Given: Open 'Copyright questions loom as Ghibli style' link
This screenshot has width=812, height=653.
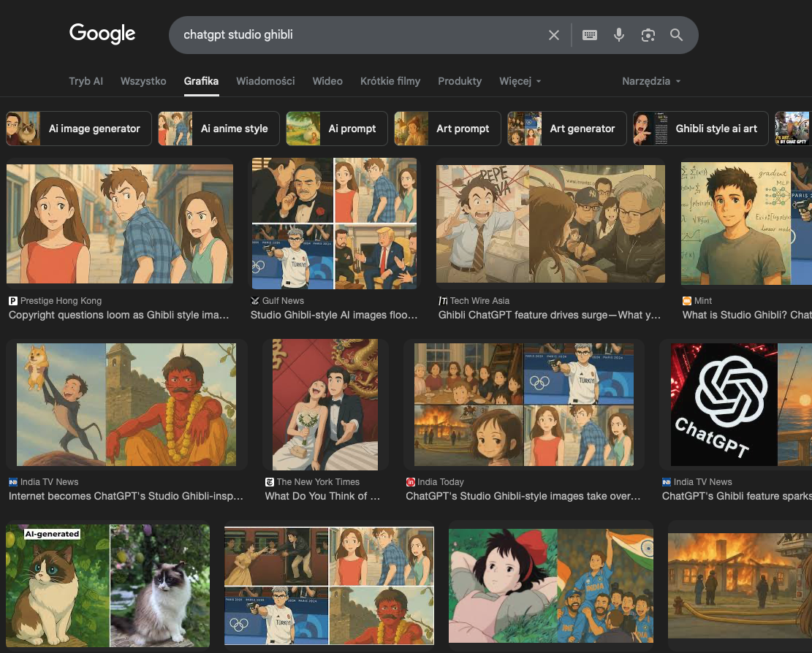Looking at the screenshot, I should pyautogui.click(x=118, y=315).
